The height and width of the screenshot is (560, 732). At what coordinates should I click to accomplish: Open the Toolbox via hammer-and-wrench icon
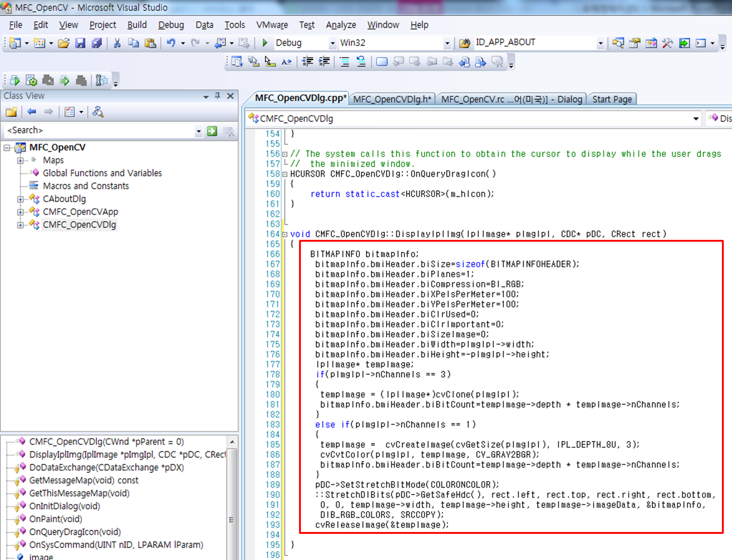point(668,43)
